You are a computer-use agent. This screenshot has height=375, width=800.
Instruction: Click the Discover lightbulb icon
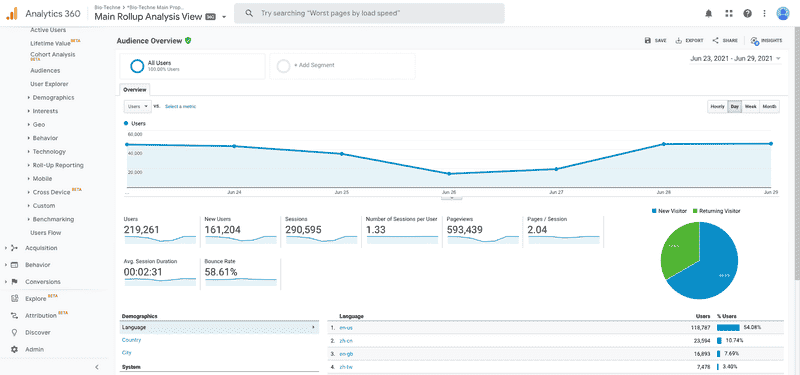pyautogui.click(x=14, y=332)
